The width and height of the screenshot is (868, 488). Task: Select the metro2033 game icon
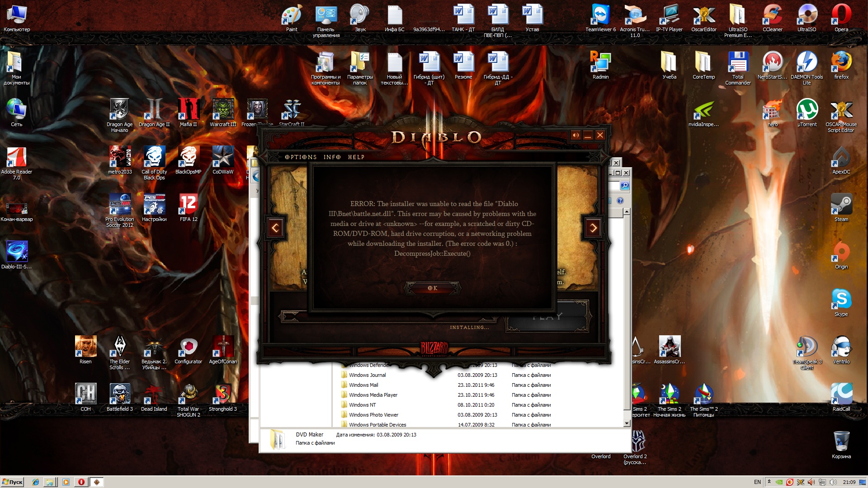tap(120, 160)
